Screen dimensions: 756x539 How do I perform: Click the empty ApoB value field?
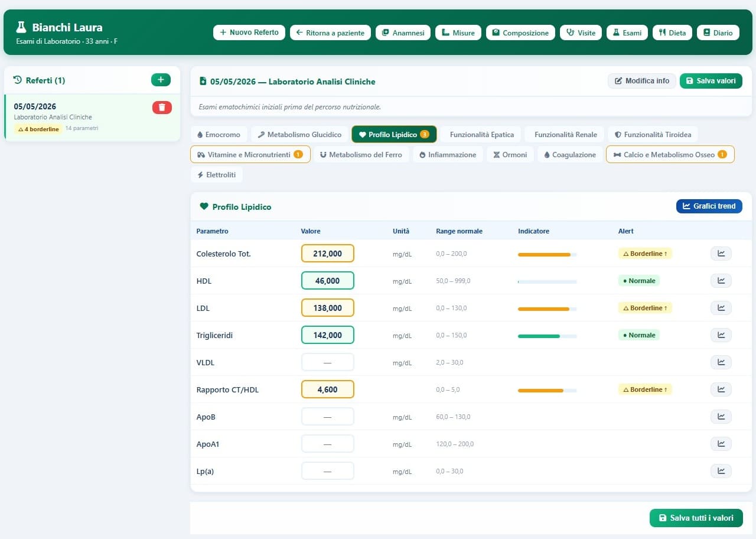click(x=328, y=417)
